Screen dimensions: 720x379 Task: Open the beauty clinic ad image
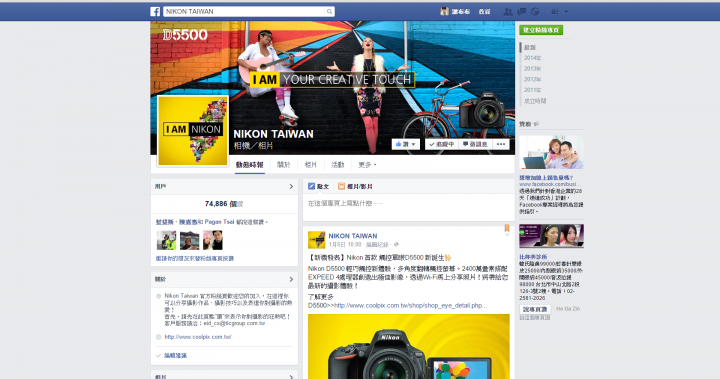coord(551,236)
